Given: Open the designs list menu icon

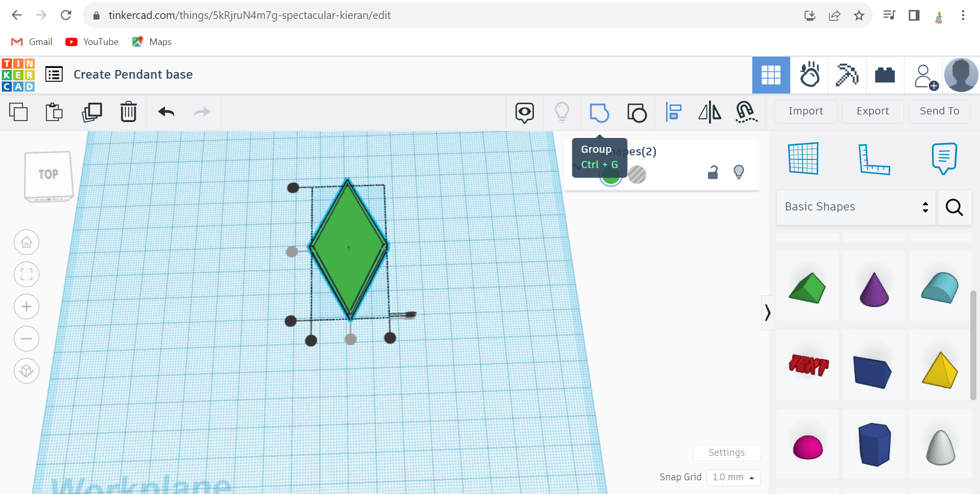Looking at the screenshot, I should [x=54, y=75].
